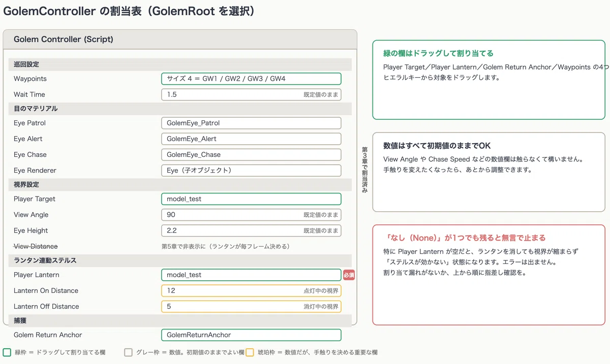Click the '点灯中の視界' hint text
Screen dimensions: 610x364
pyautogui.click(x=321, y=291)
